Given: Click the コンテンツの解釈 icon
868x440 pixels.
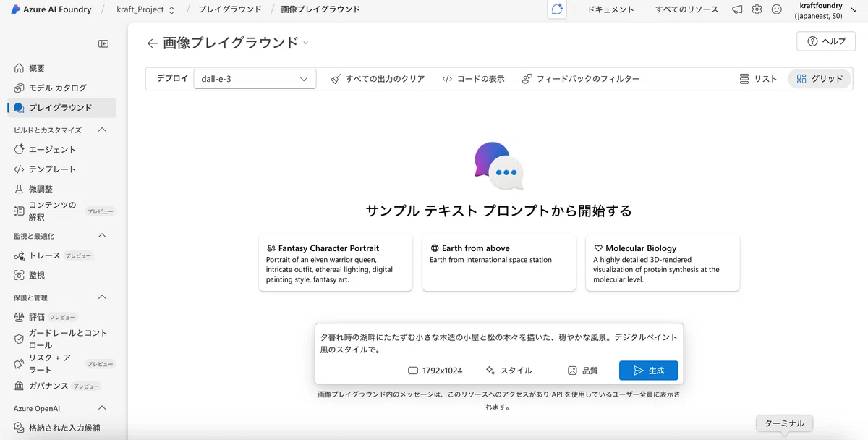Looking at the screenshot, I should (x=20, y=211).
